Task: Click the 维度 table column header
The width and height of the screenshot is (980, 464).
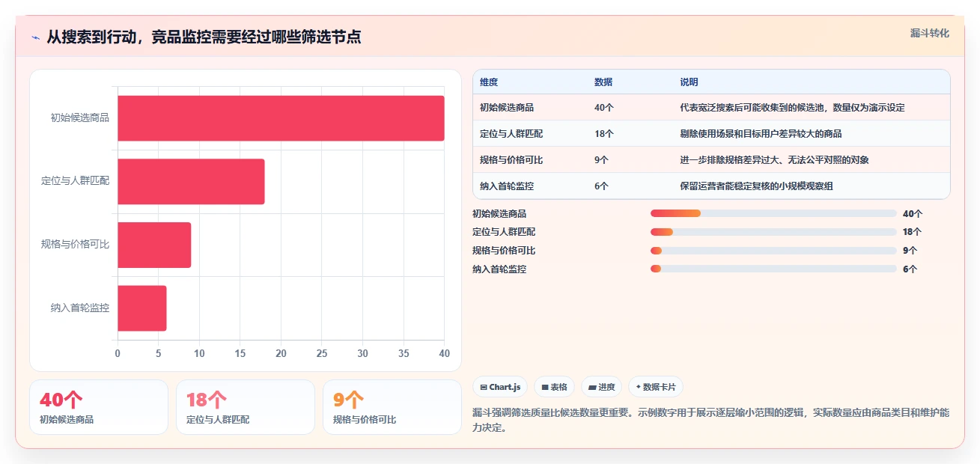Action: pyautogui.click(x=489, y=82)
